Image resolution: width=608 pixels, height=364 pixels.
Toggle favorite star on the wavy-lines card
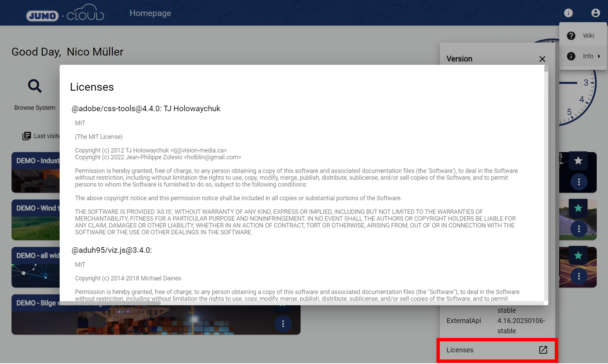click(578, 256)
